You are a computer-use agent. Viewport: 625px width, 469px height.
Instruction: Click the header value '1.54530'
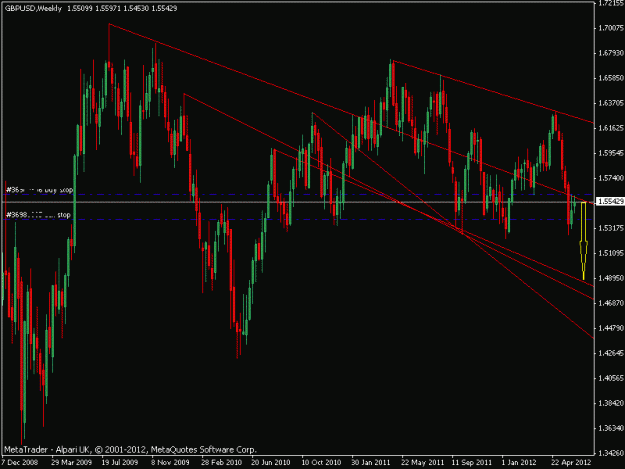click(x=136, y=8)
